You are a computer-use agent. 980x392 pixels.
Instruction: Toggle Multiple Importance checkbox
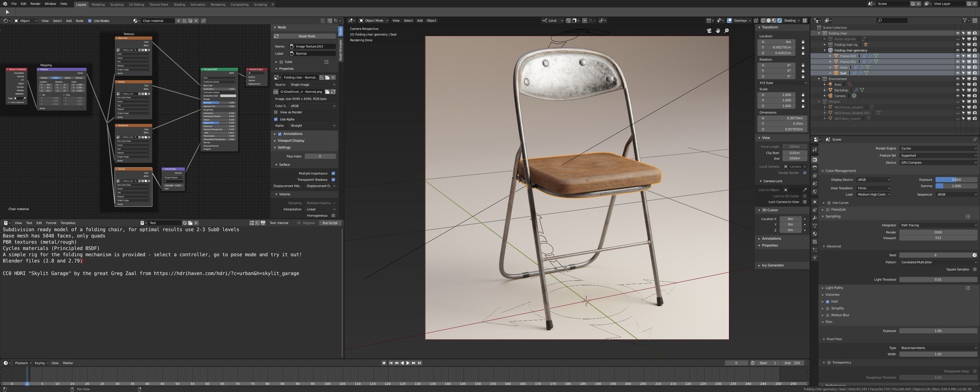tap(333, 173)
